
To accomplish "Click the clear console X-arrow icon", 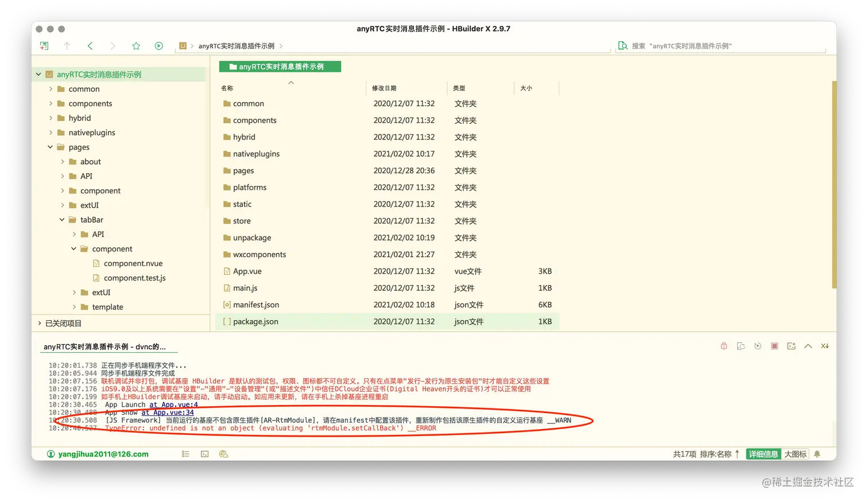I will (825, 346).
